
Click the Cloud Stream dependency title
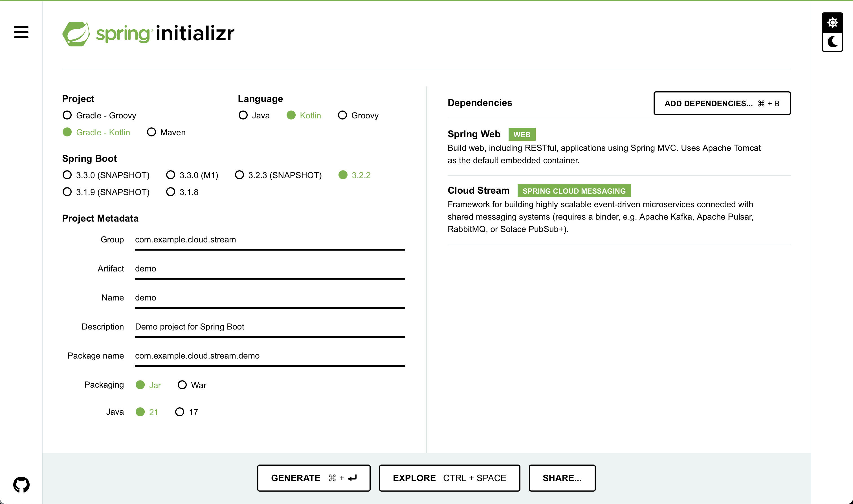click(478, 191)
